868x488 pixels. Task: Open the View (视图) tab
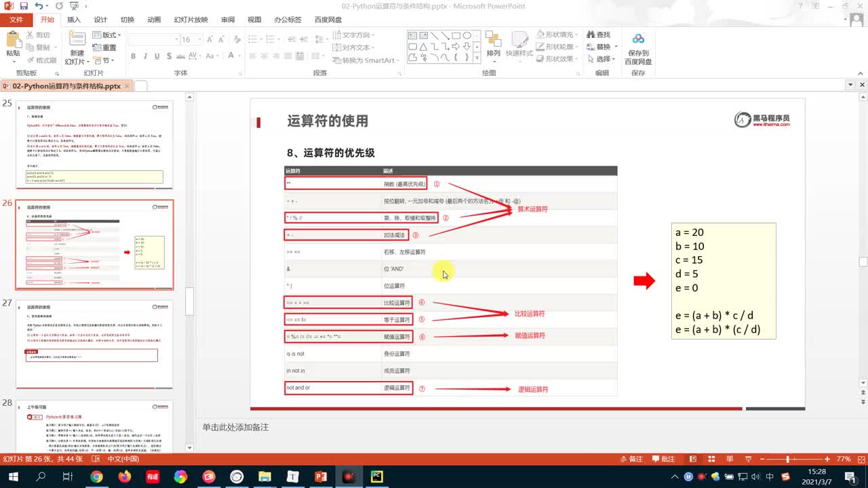[254, 20]
